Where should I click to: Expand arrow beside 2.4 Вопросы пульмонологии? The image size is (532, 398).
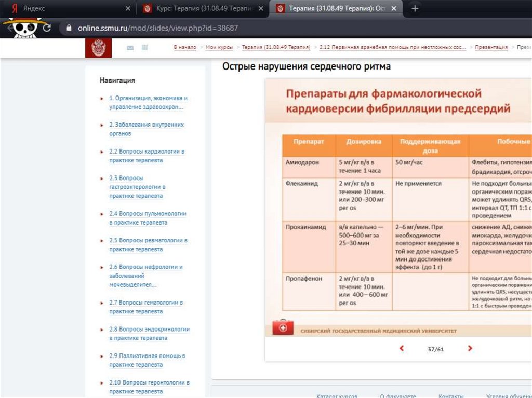point(102,214)
